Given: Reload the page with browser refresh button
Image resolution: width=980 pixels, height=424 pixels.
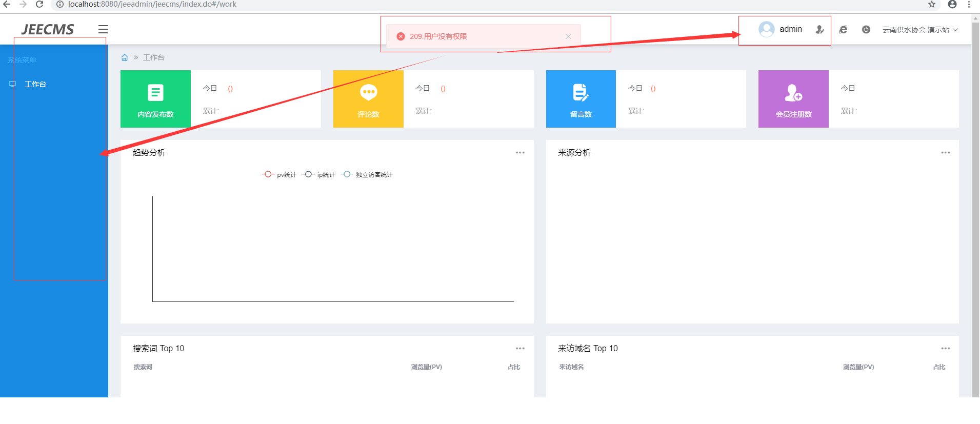Looking at the screenshot, I should [x=39, y=4].
